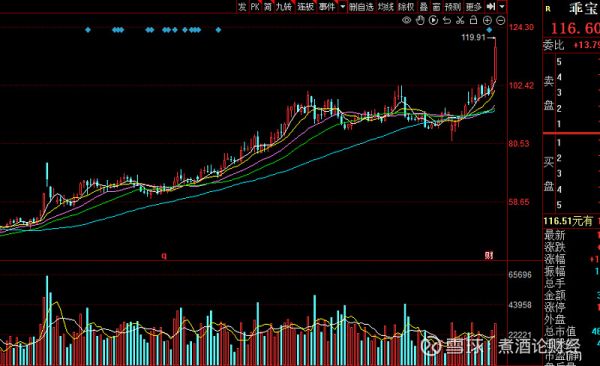600x366 pixels.
Task: Click the PK compare toolbar item
Action: 255,7
